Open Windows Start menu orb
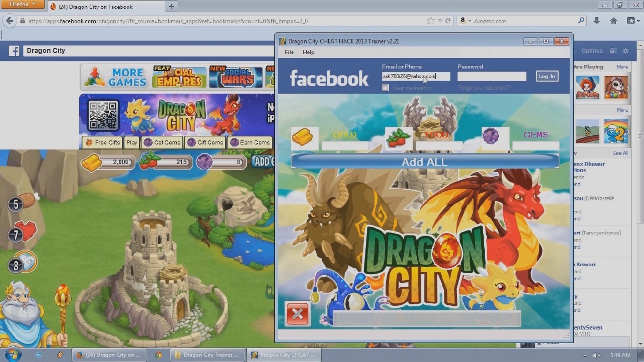The width and height of the screenshot is (644, 362). coord(13,355)
